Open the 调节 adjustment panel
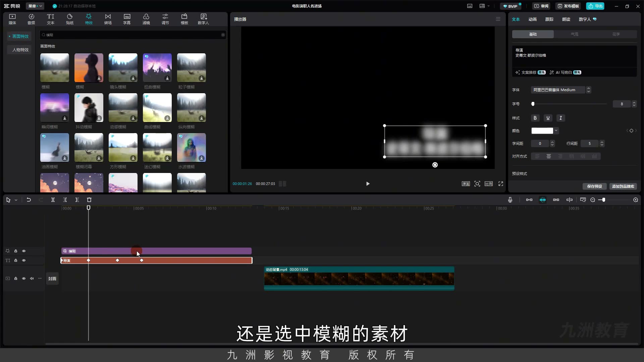This screenshot has width=644, height=362. pyautogui.click(x=165, y=19)
